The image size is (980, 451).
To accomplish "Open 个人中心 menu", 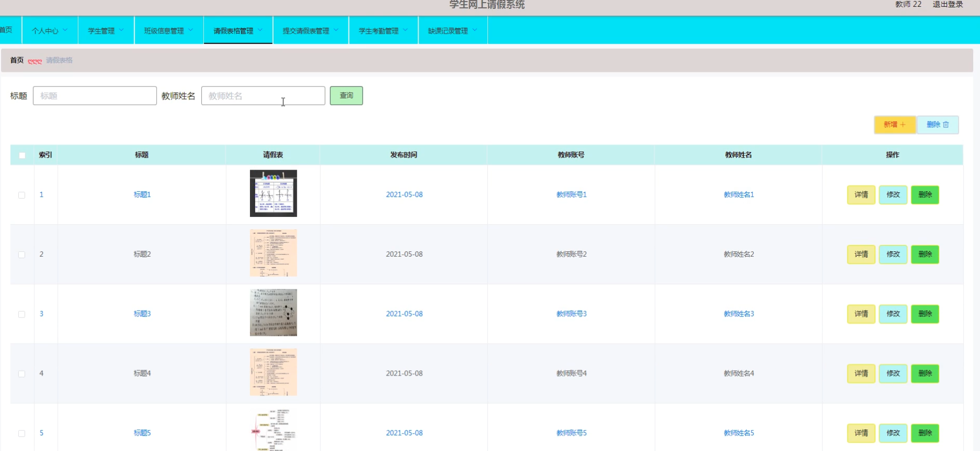I will coord(50,30).
